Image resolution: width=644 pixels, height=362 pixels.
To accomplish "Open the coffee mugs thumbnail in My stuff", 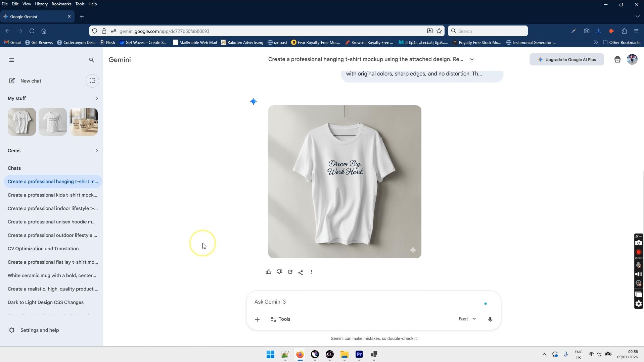I will 84,122.
